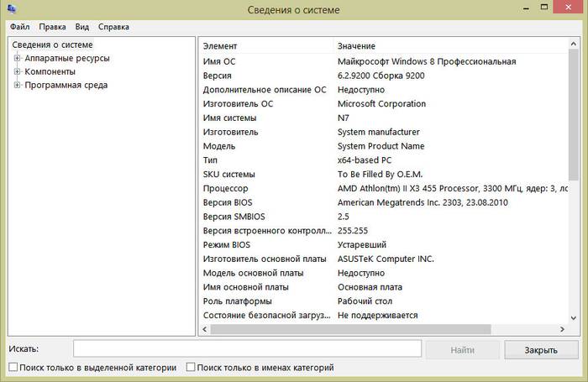588x382 pixels.
Task: Close the window with the red X
Action: [x=568, y=7]
